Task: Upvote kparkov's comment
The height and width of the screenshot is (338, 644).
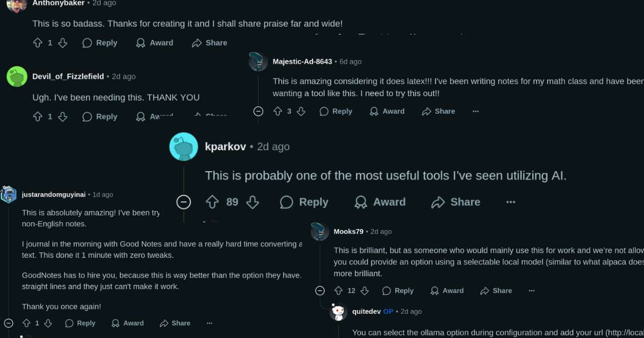Action: [211, 202]
